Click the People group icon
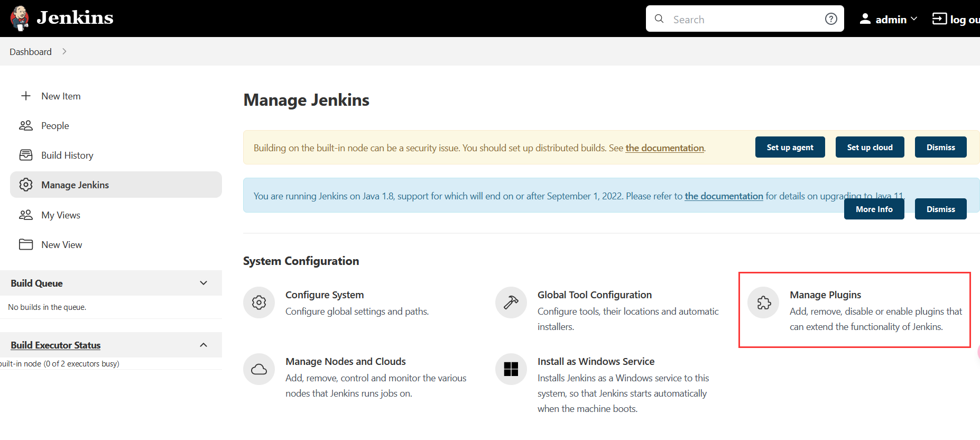The image size is (980, 440). tap(26, 125)
